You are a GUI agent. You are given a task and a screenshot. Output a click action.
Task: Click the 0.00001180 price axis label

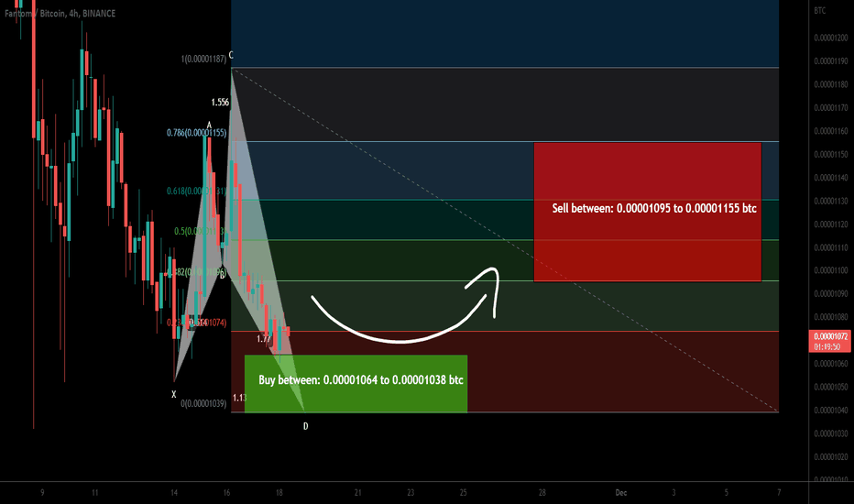point(830,84)
